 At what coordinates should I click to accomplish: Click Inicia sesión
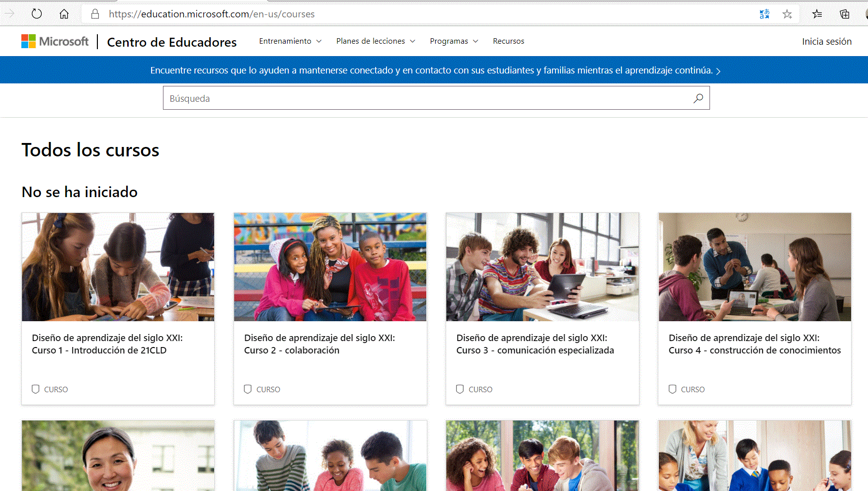pyautogui.click(x=826, y=41)
